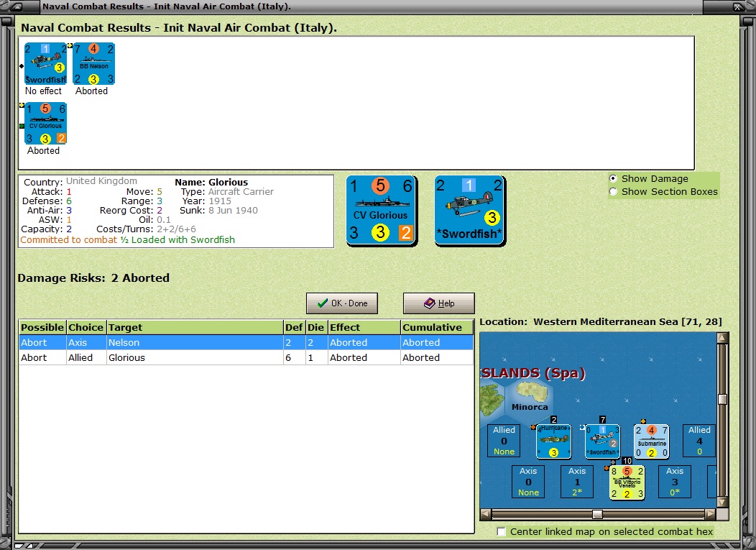The width and height of the screenshot is (756, 550).
Task: Enable Show Section Boxes option
Action: (x=613, y=191)
